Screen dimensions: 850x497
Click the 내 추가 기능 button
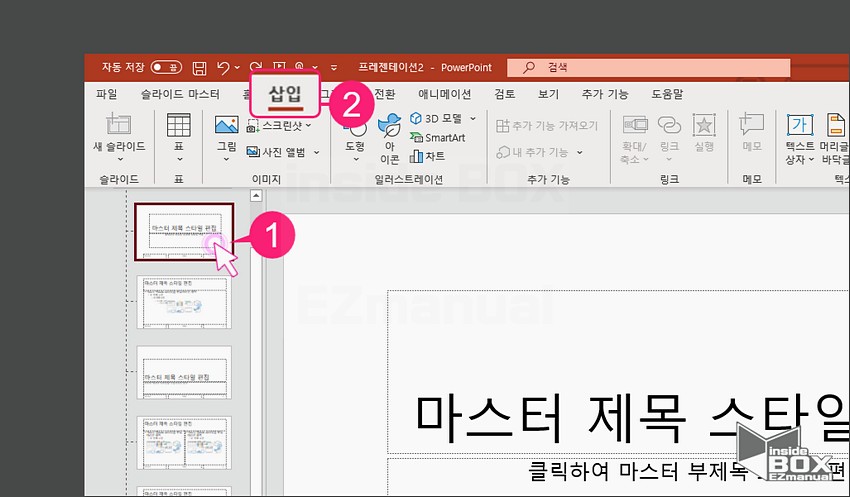532,152
